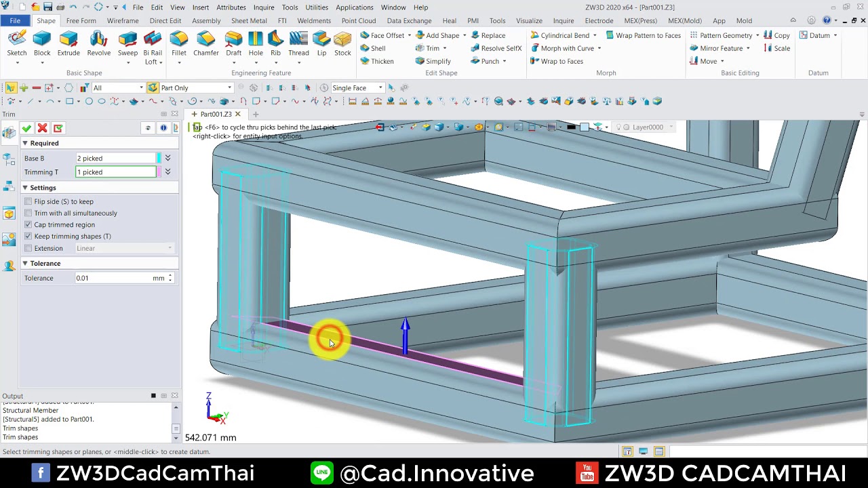Select the Hole tool

[256, 43]
